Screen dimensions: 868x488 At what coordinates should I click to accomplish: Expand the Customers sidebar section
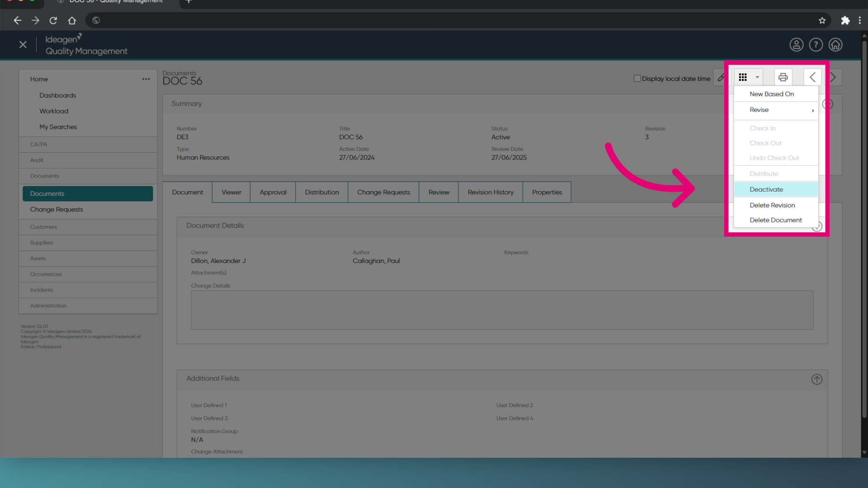coord(88,227)
